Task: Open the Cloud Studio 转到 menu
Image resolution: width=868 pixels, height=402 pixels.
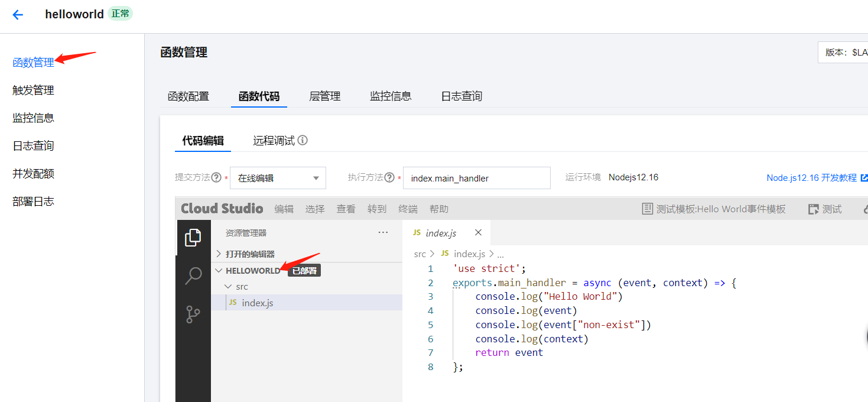Action: pyautogui.click(x=376, y=209)
